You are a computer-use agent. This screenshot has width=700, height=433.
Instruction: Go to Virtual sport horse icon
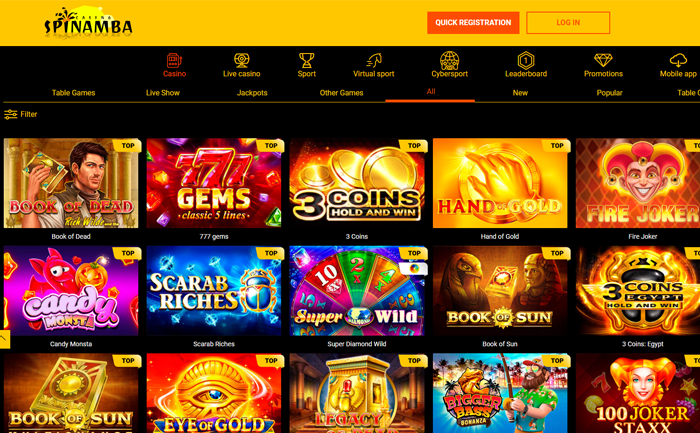pos(374,60)
